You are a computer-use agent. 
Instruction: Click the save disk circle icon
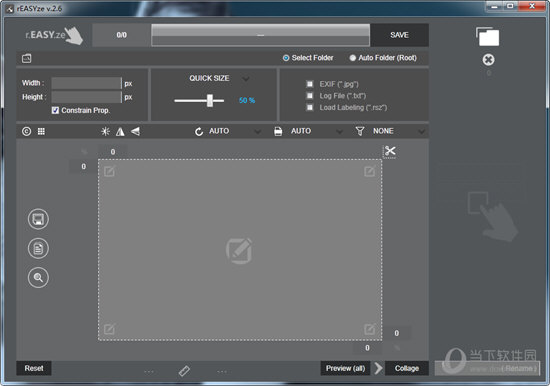38,219
